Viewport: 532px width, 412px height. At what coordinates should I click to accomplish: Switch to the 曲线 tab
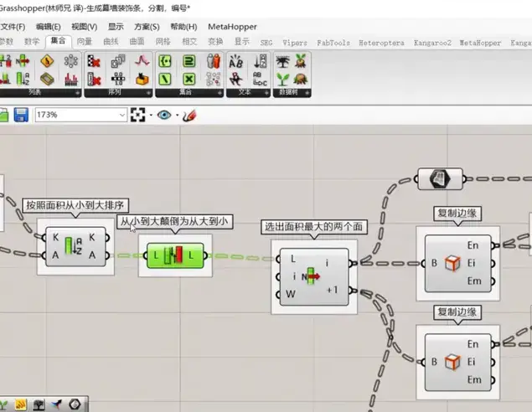coord(111,41)
